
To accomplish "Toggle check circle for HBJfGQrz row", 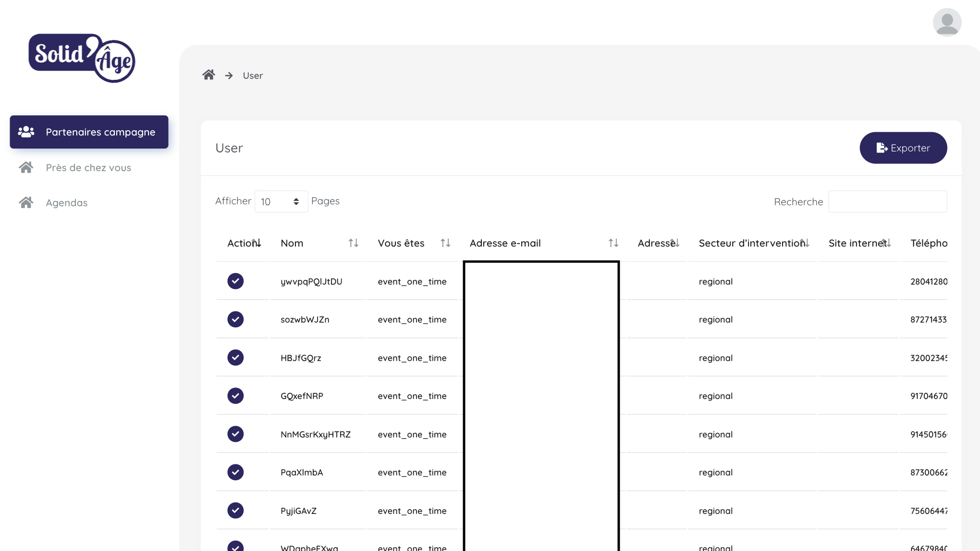I will pyautogui.click(x=235, y=358).
